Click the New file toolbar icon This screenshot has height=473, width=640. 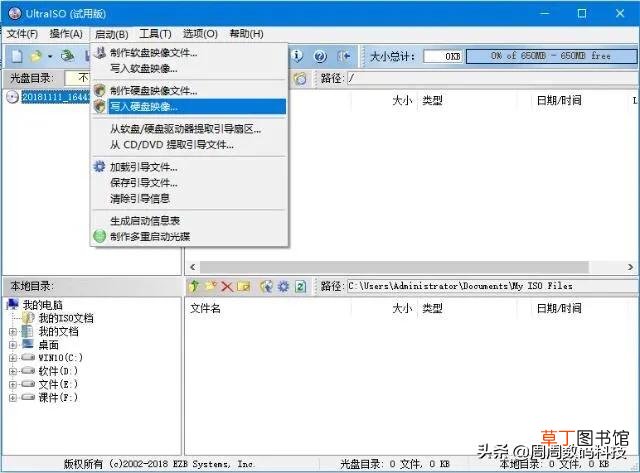pyautogui.click(x=17, y=56)
